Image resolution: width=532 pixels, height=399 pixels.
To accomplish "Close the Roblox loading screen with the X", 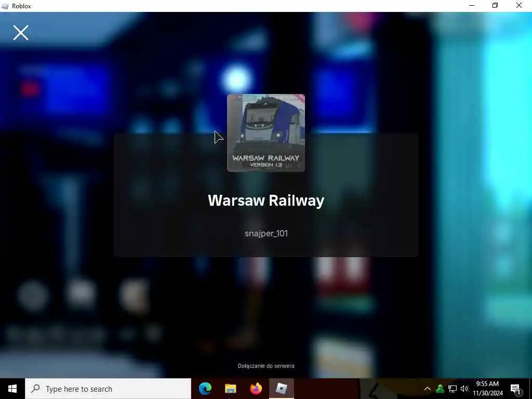I will 21,33.
